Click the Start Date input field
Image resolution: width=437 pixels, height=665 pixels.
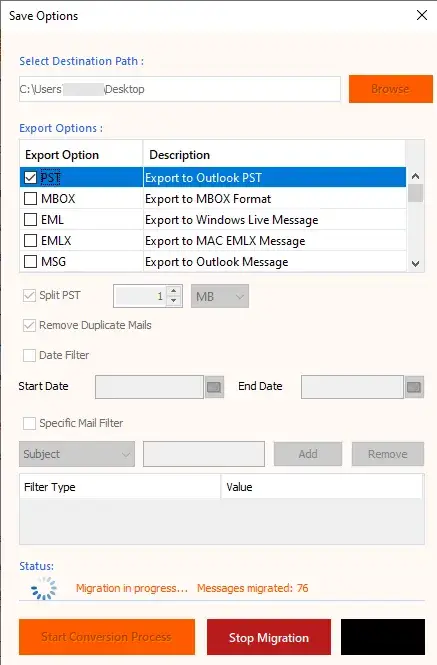pos(149,387)
